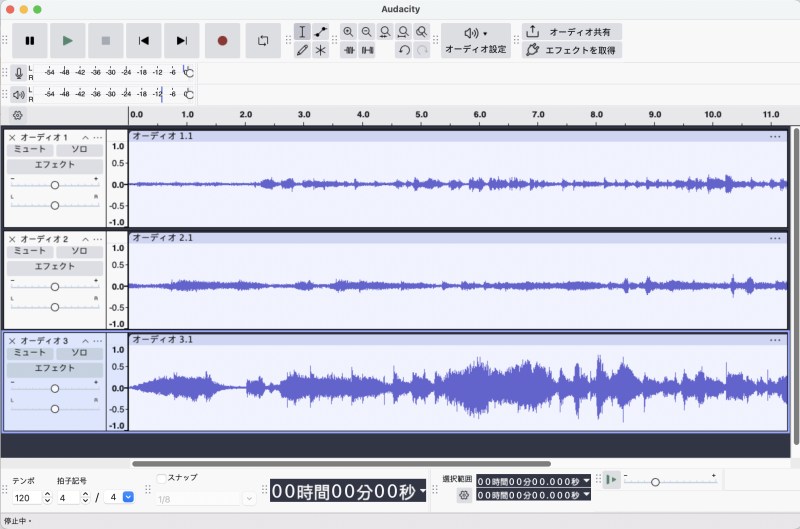
Task: Mute track オーディオ 1
Action: click(30, 149)
